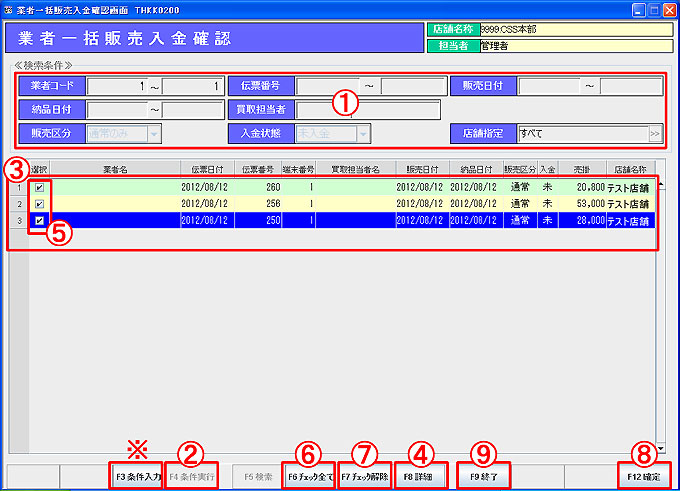Click the scrollbar up arrow of the list
The width and height of the screenshot is (680, 491).
[660, 186]
